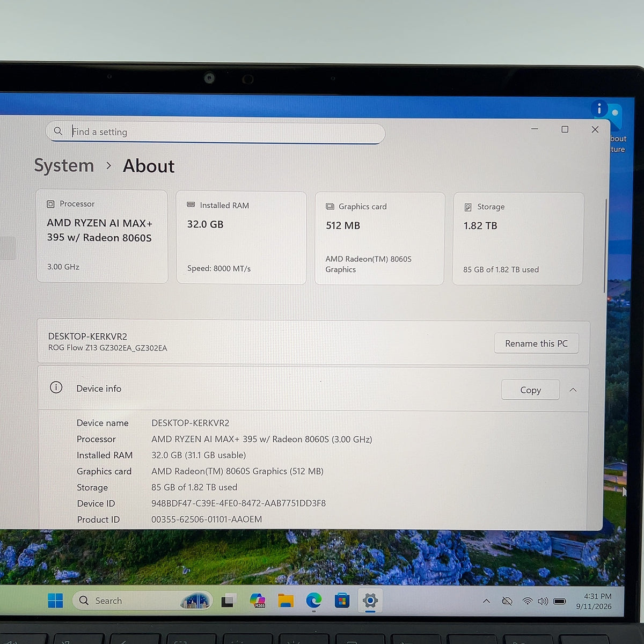Close the Settings window
This screenshot has width=644, height=644.
[595, 129]
